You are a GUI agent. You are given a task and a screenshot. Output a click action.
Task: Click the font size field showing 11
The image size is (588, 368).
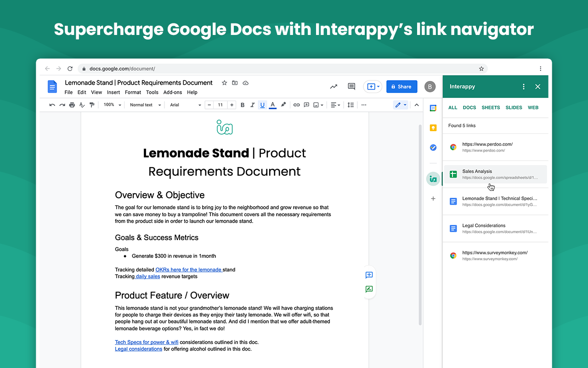[x=220, y=105]
